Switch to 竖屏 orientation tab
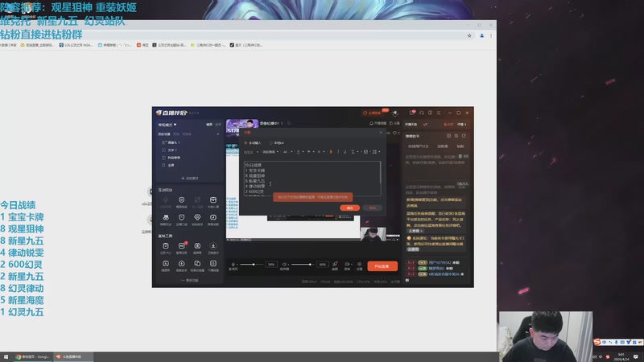The width and height of the screenshot is (644, 362). pyautogui.click(x=218, y=125)
